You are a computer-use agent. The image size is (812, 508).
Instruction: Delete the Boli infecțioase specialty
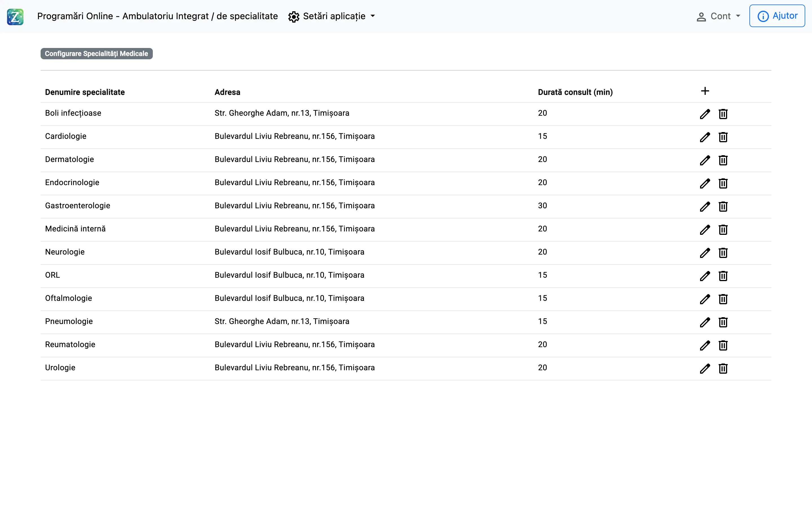pyautogui.click(x=723, y=114)
